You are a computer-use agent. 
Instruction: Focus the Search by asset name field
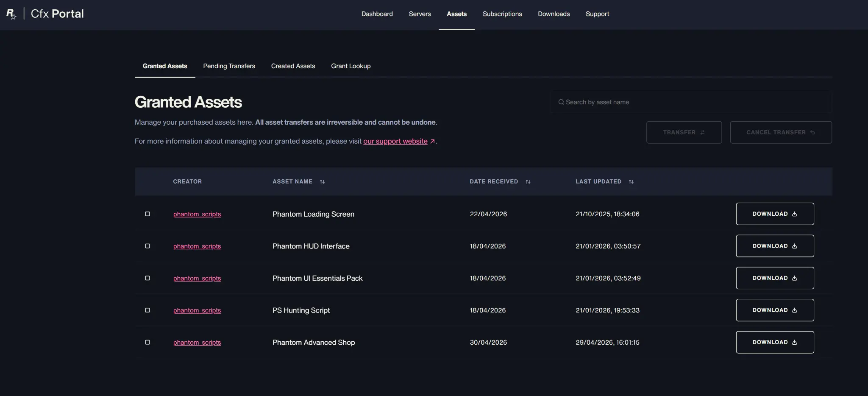691,102
